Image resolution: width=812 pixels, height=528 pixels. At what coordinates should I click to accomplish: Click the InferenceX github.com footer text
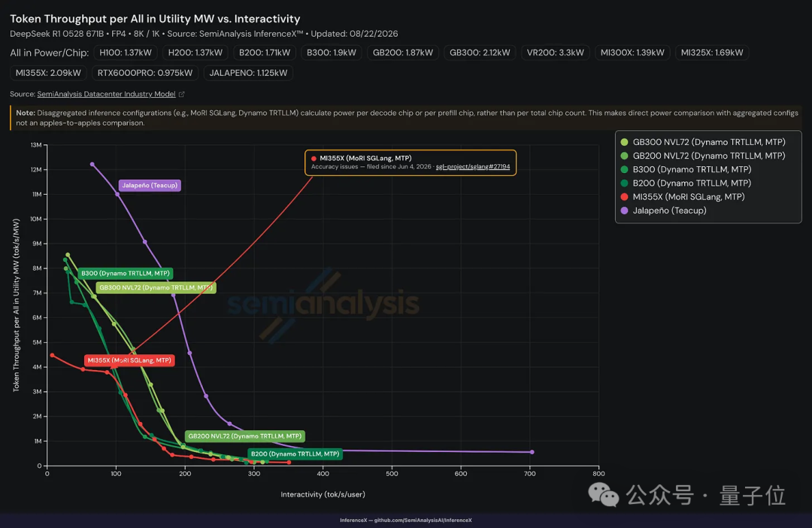[406, 520]
